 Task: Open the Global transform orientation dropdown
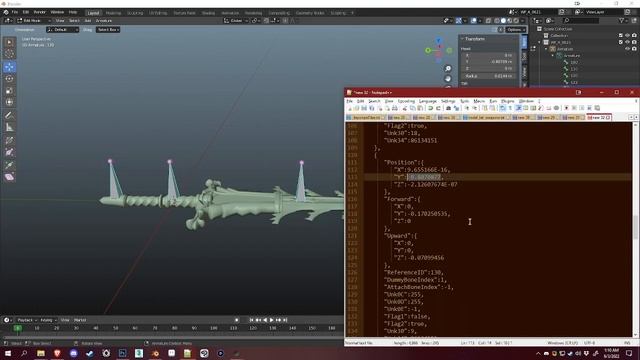click(236, 20)
